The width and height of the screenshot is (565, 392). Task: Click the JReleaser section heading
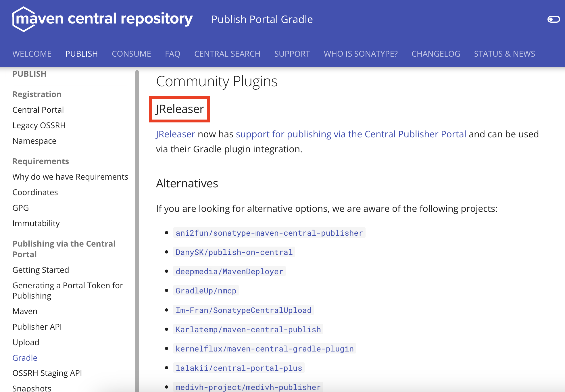coord(180,109)
